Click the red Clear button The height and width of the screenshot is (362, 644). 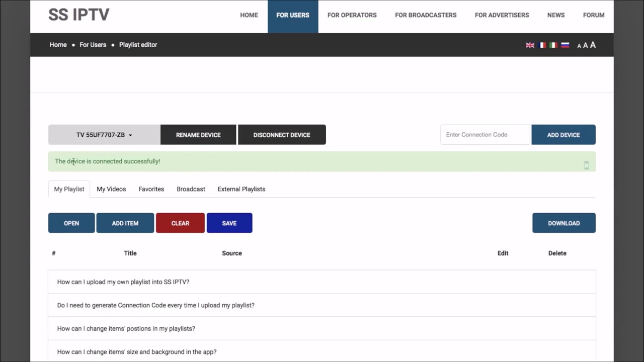[x=180, y=223]
